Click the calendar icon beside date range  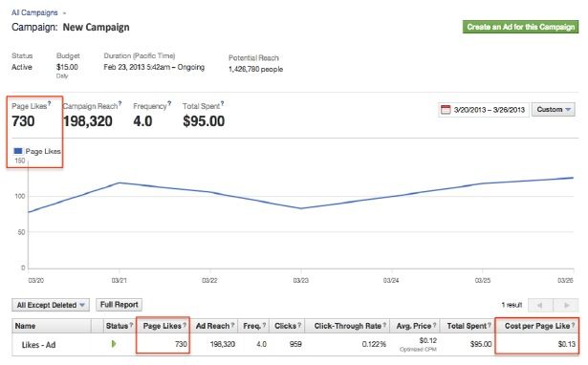click(x=446, y=110)
